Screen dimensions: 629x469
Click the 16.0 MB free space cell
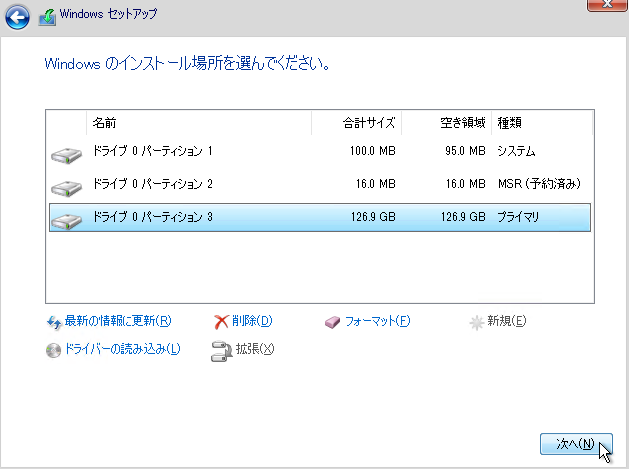pos(466,184)
